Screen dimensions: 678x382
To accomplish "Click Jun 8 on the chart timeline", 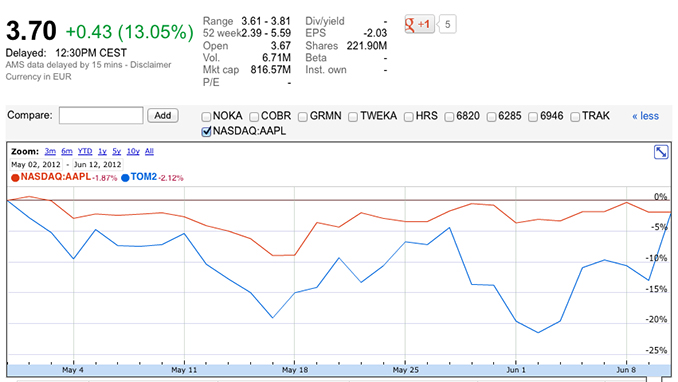I will tap(626, 370).
